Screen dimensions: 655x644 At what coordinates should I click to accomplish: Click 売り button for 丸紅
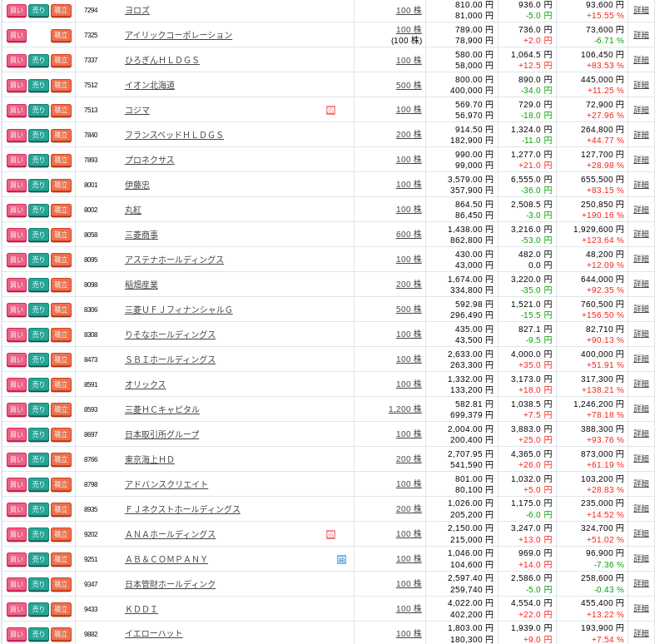pyautogui.click(x=38, y=210)
